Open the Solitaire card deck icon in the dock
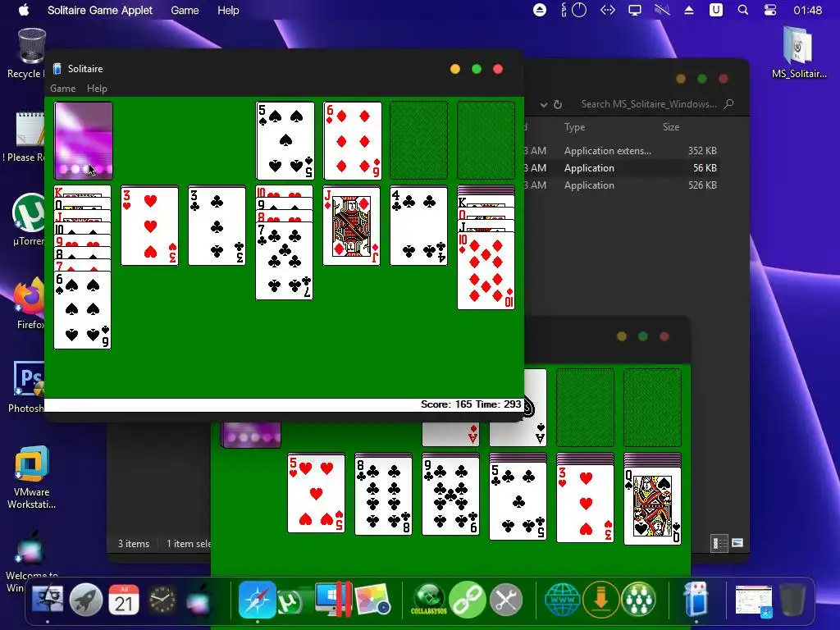The height and width of the screenshot is (630, 840). tap(696, 600)
